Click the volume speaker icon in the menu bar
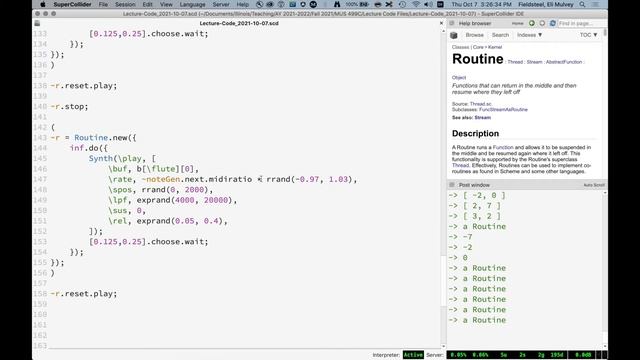 428,4
